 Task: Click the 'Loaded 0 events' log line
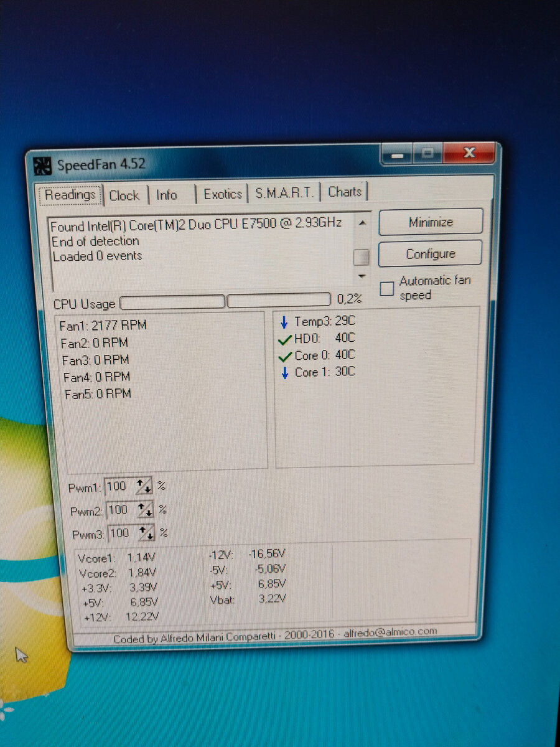click(97, 256)
